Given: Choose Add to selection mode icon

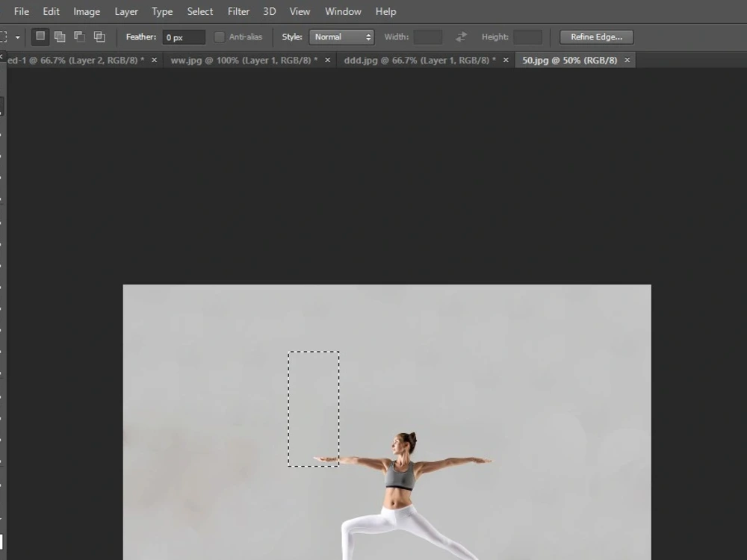Looking at the screenshot, I should (60, 37).
